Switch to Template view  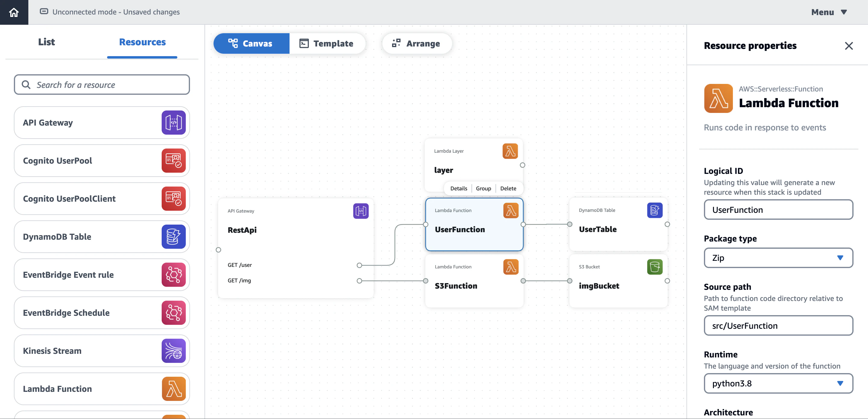[x=327, y=43]
